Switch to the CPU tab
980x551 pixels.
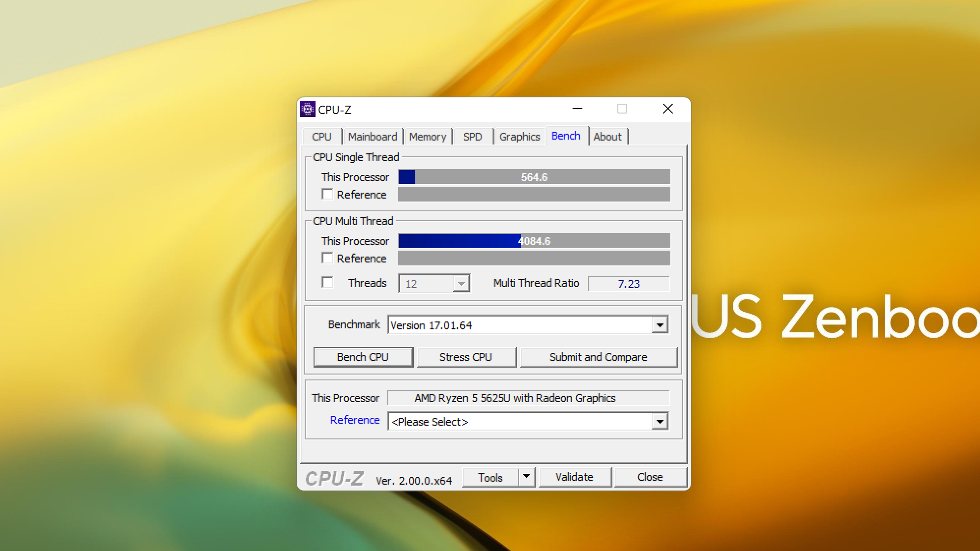[x=322, y=137]
